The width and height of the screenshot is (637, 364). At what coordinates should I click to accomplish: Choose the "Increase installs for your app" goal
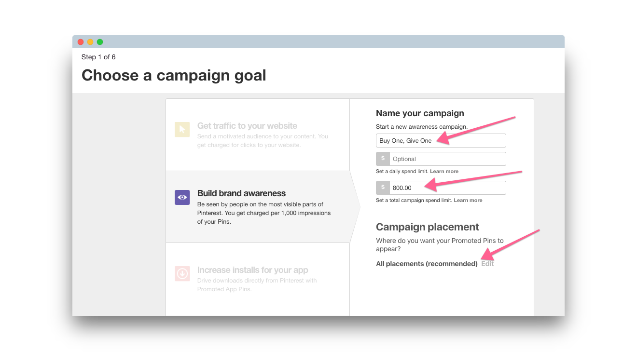coord(252,270)
